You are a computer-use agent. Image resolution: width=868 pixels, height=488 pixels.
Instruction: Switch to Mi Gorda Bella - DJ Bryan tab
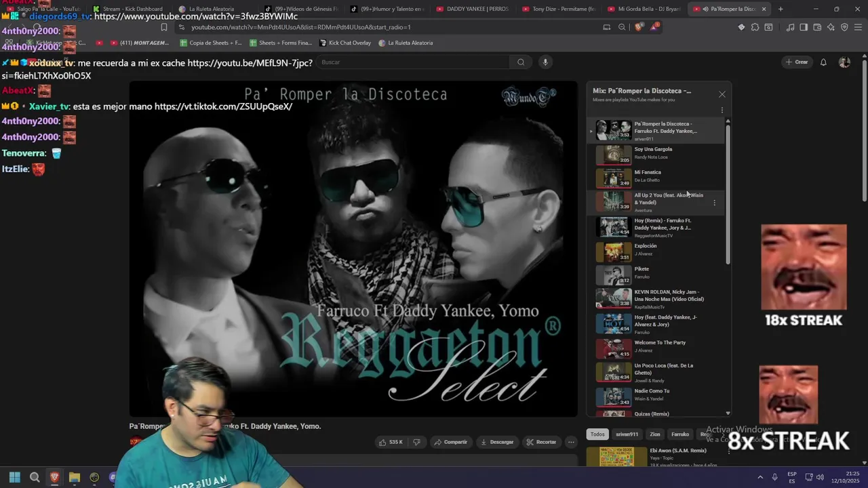(644, 9)
